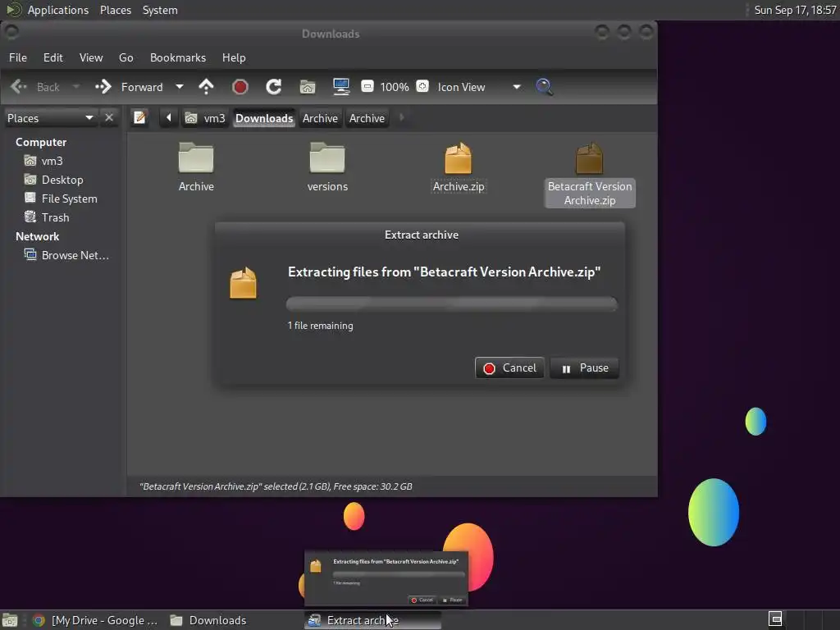This screenshot has width=840, height=630.
Task: Click the extraction progress bar
Action: coord(452,304)
